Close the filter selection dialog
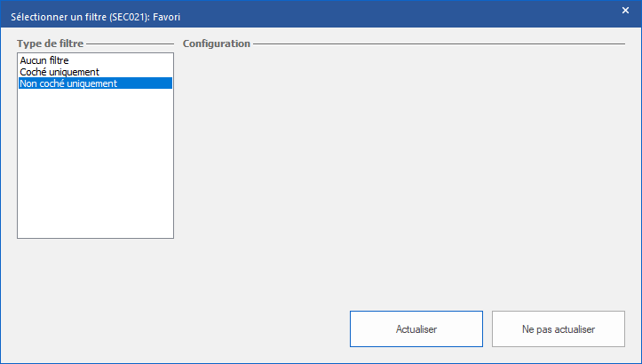Screen dimensions: 642x364 pyautogui.click(x=625, y=11)
